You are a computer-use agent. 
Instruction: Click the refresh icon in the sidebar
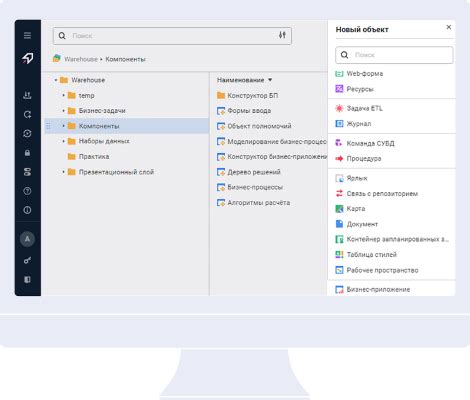[27, 115]
